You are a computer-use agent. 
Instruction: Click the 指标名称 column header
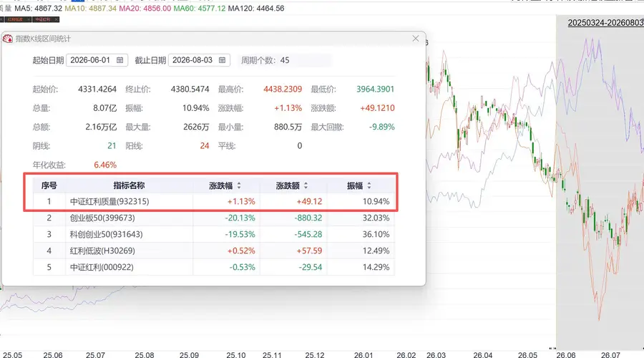point(129,185)
